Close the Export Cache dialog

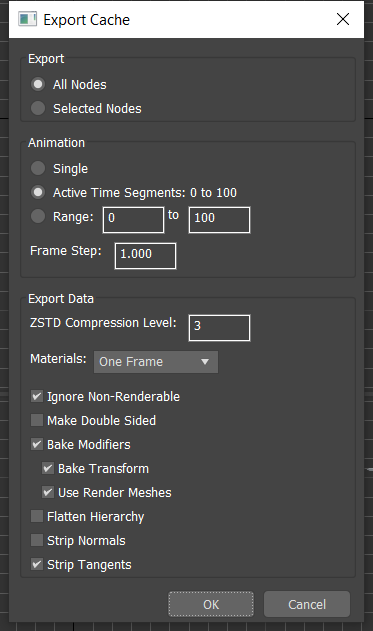click(343, 19)
